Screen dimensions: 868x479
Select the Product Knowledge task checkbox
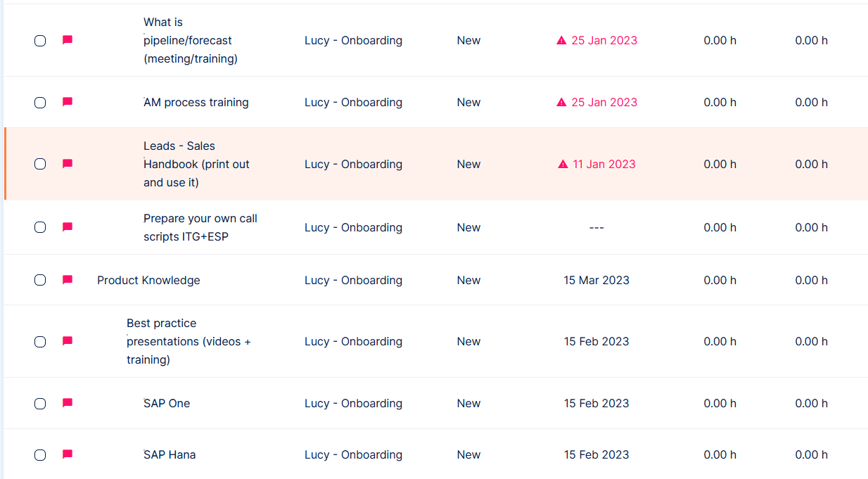point(40,280)
